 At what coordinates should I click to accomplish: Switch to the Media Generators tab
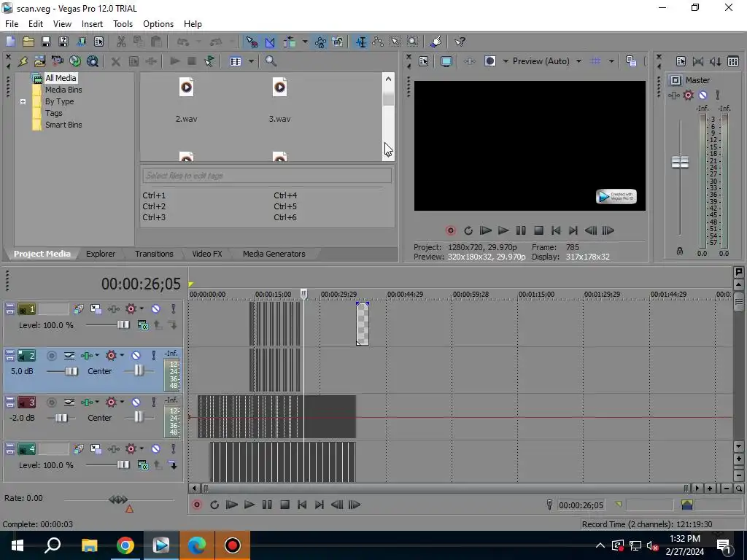[x=274, y=254]
